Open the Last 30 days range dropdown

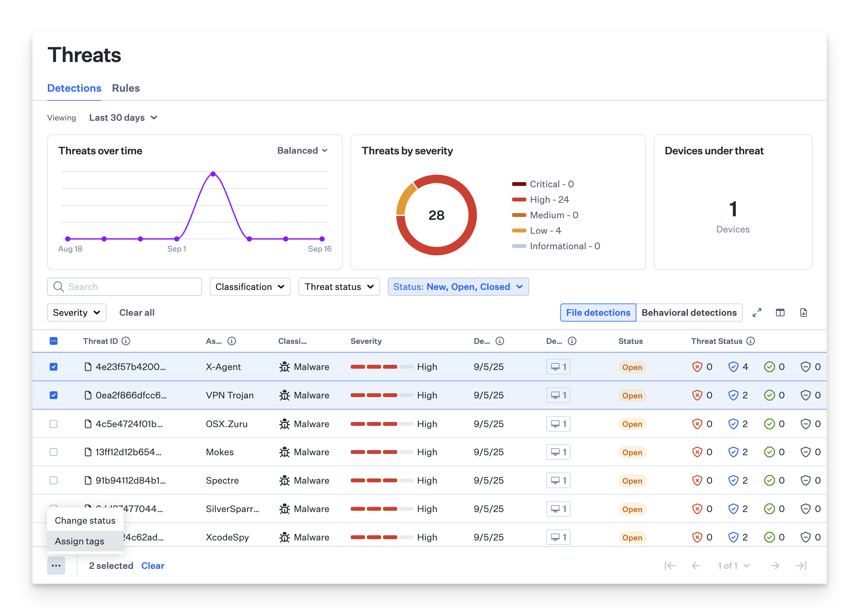pyautogui.click(x=123, y=118)
